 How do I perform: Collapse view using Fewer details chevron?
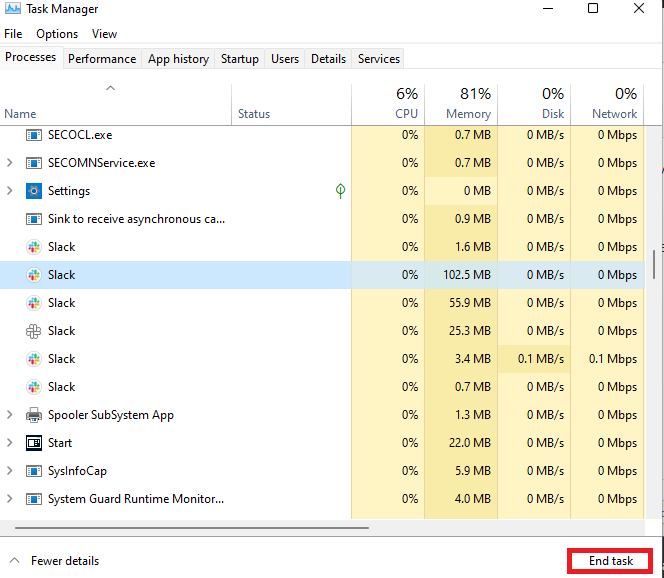(x=14, y=561)
